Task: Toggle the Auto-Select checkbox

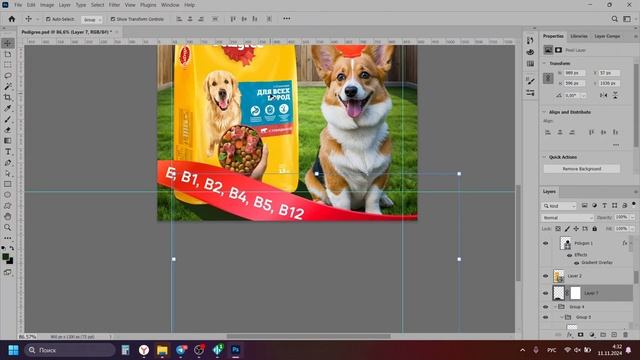Action: (48, 19)
